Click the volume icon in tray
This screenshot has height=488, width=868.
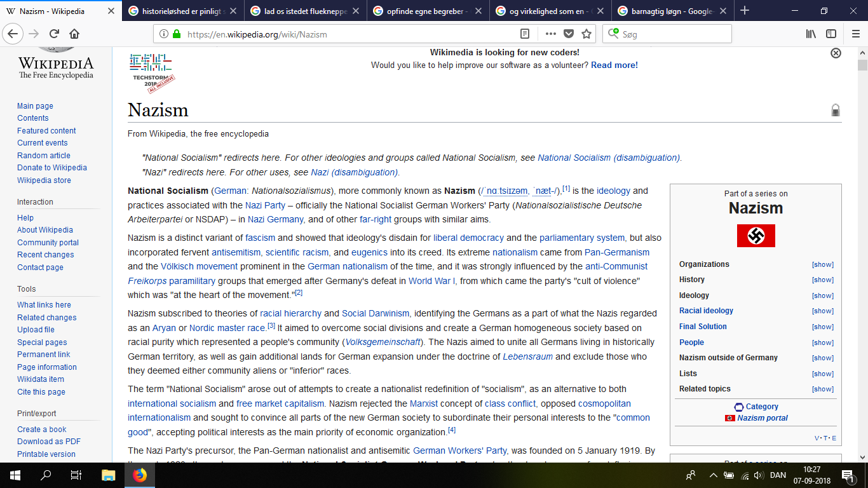pos(758,475)
